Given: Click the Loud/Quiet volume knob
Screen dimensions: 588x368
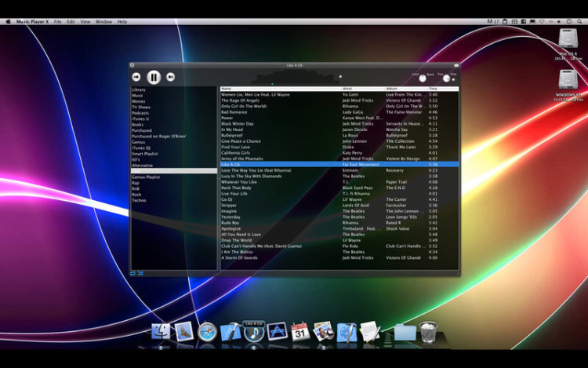Looking at the screenshot, I should [423, 78].
